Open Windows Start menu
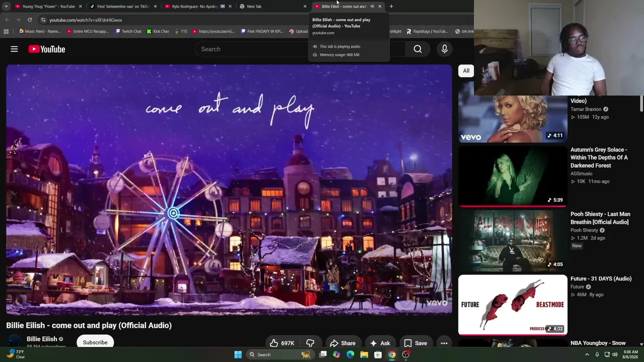 238,355
